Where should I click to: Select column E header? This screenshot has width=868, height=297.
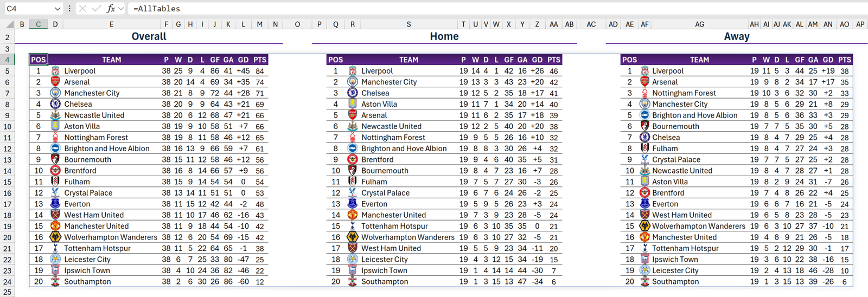(x=111, y=24)
